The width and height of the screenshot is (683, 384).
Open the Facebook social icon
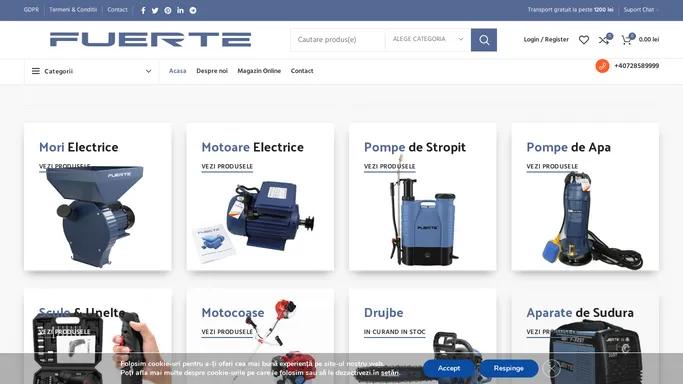[143, 10]
